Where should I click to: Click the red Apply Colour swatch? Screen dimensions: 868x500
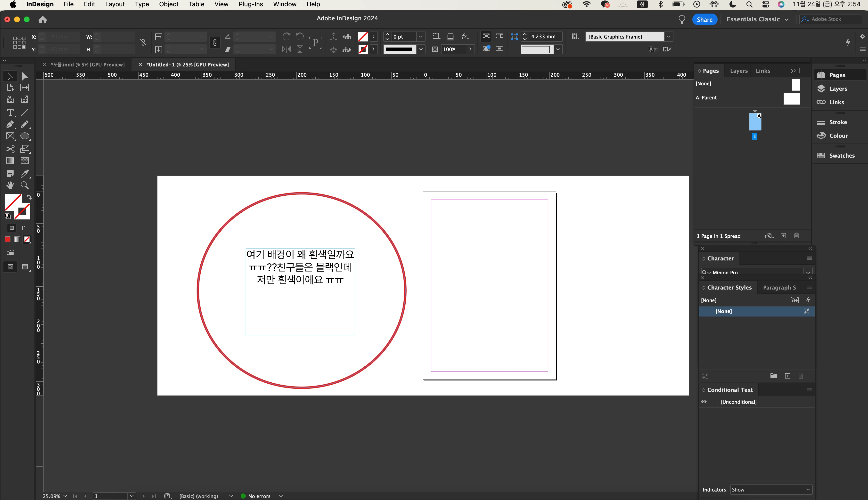coord(8,239)
